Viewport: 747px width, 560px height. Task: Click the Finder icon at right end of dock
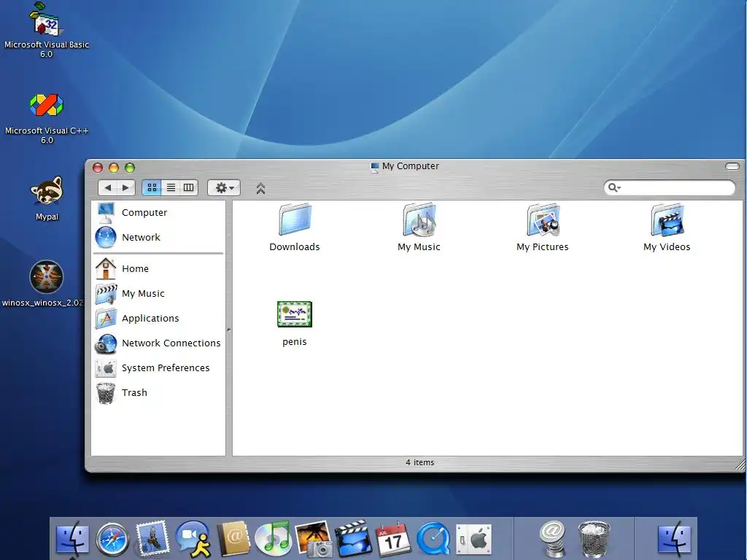point(674,539)
